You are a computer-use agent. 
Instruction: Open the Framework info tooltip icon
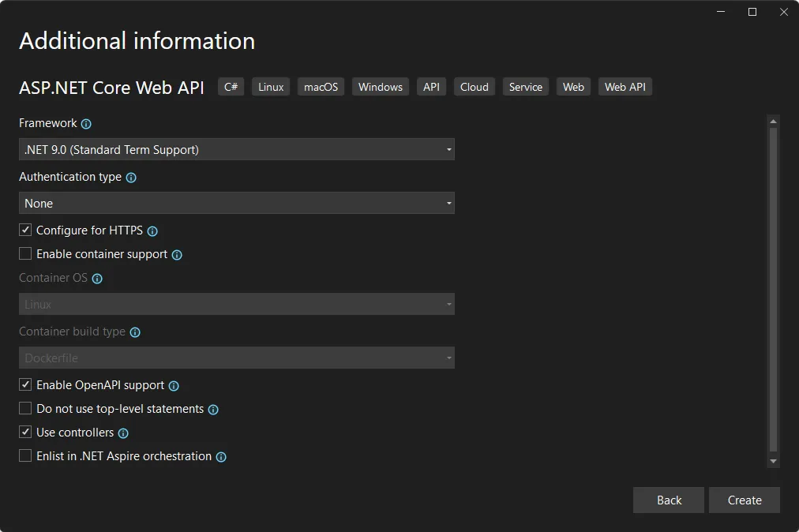point(85,123)
